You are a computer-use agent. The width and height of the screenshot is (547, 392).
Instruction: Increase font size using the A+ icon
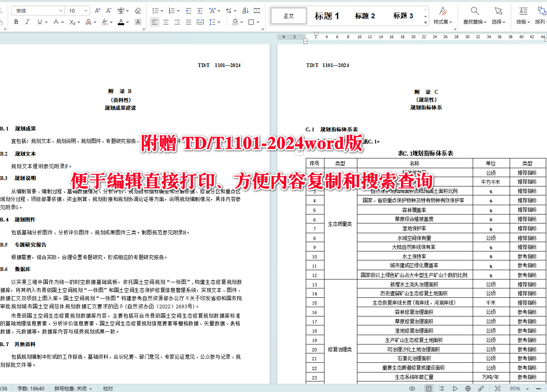[97, 11]
